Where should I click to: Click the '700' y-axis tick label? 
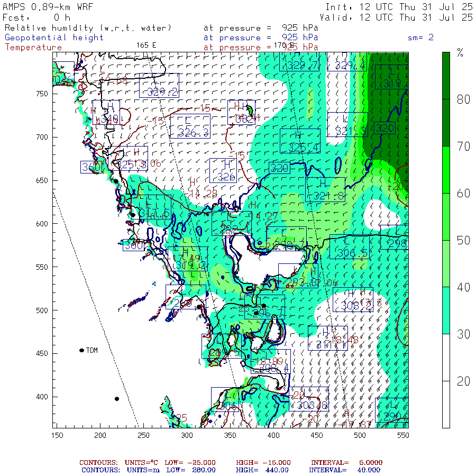(42, 137)
